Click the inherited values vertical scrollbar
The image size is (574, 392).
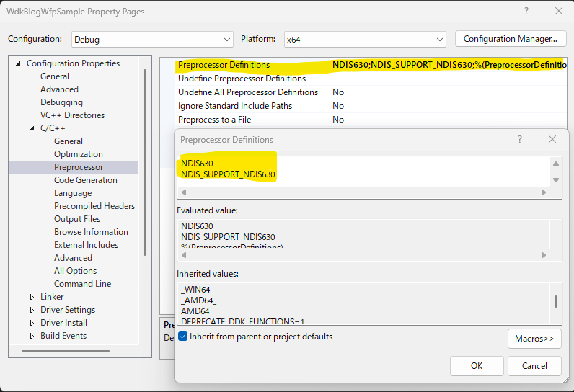click(x=555, y=301)
